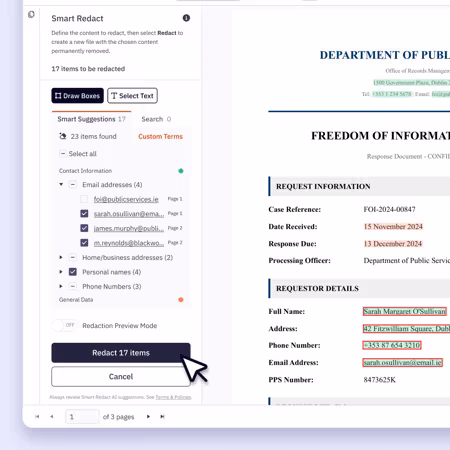The height and width of the screenshot is (450, 450).
Task: Cancel the redaction
Action: [121, 377]
